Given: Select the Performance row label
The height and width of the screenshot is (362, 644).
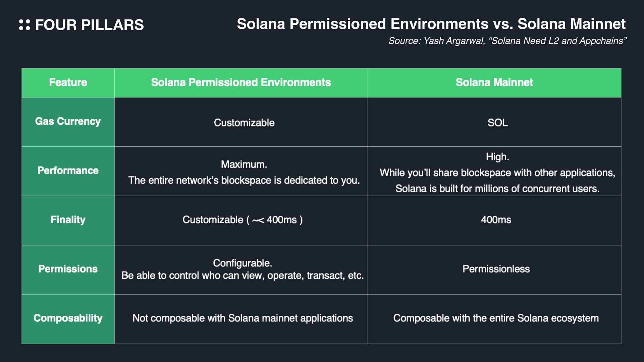Looking at the screenshot, I should 68,171.
